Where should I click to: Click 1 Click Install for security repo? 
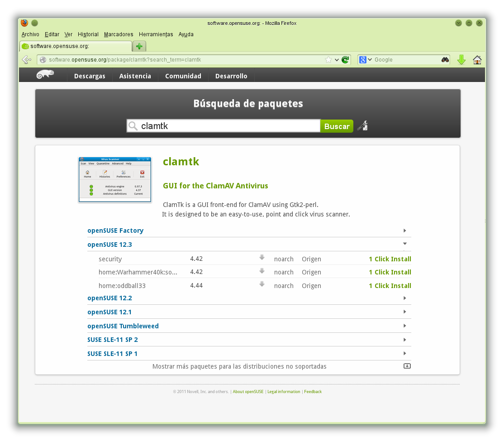pyautogui.click(x=390, y=259)
